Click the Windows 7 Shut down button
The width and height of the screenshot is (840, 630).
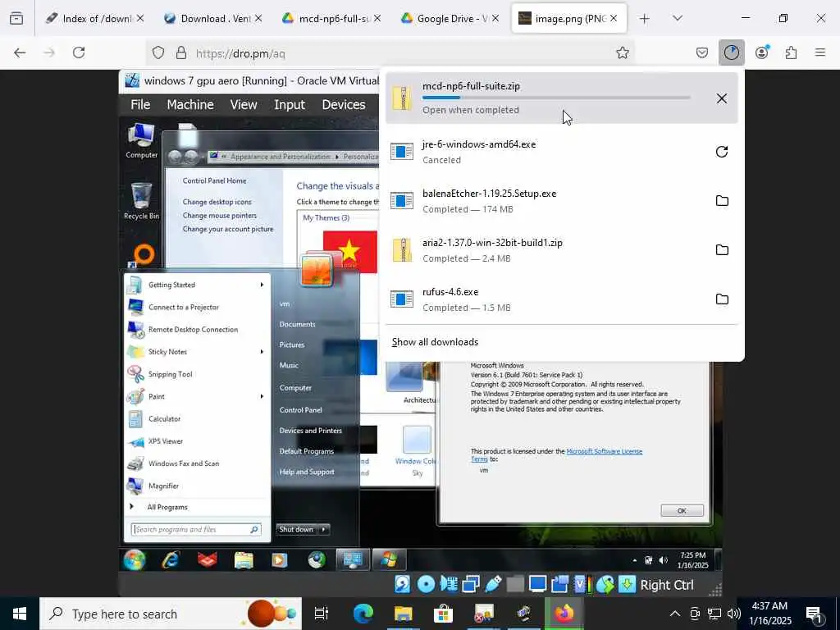[296, 529]
